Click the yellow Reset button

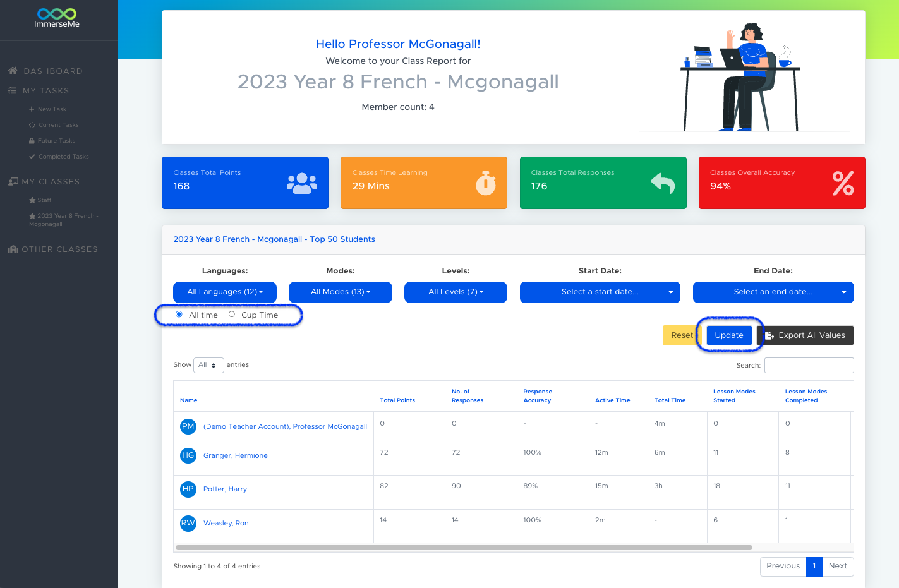682,335
